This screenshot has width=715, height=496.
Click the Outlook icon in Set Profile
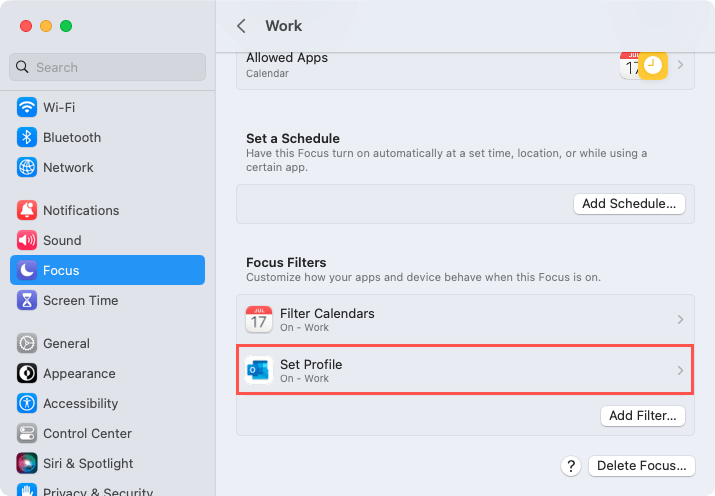point(259,370)
